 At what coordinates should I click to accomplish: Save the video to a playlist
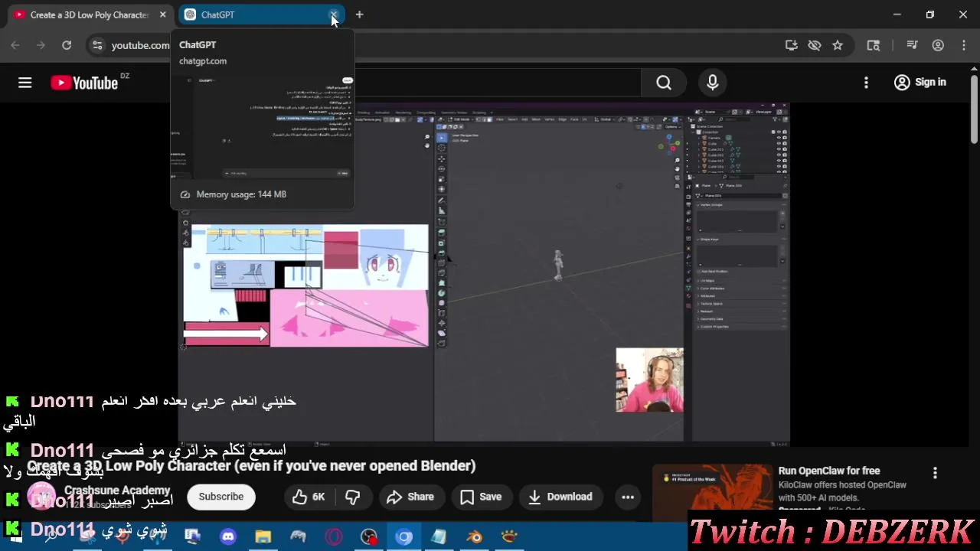tap(482, 497)
